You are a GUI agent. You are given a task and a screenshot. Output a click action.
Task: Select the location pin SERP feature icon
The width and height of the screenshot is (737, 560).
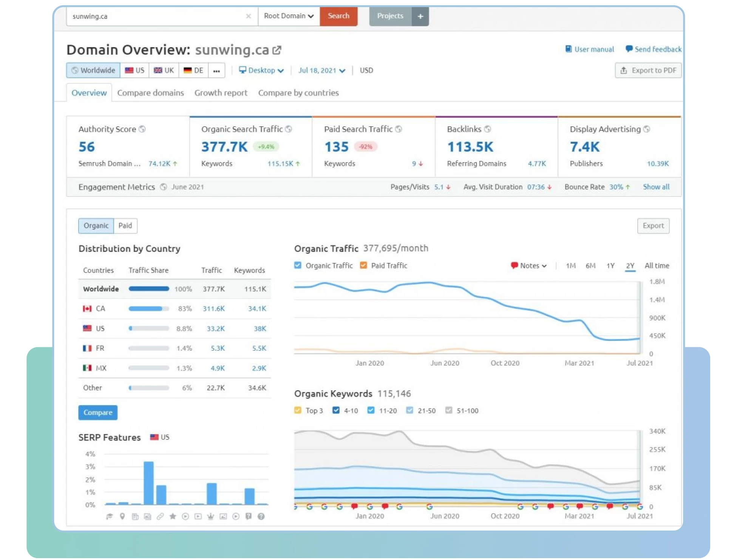coord(122,516)
